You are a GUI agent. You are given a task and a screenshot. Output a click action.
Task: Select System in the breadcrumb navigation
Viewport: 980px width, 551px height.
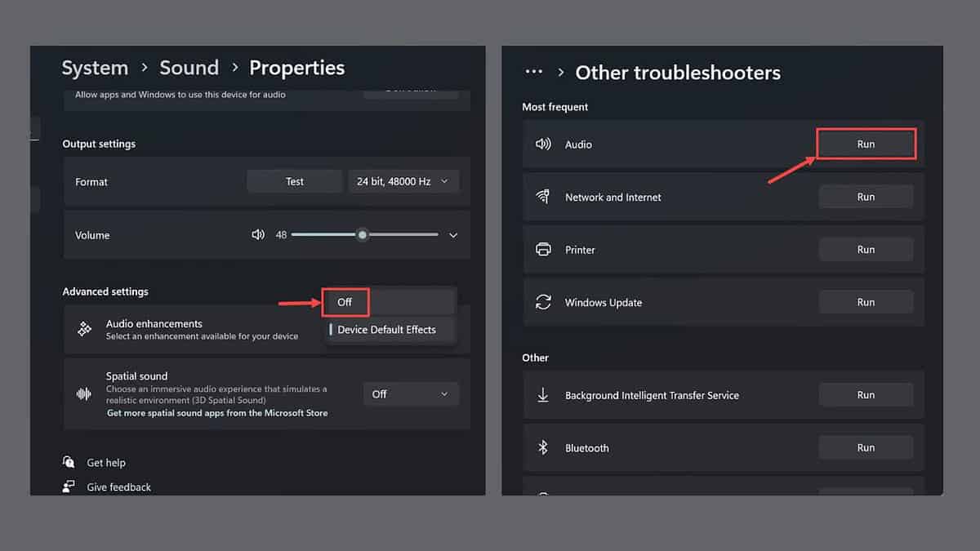[x=95, y=68]
